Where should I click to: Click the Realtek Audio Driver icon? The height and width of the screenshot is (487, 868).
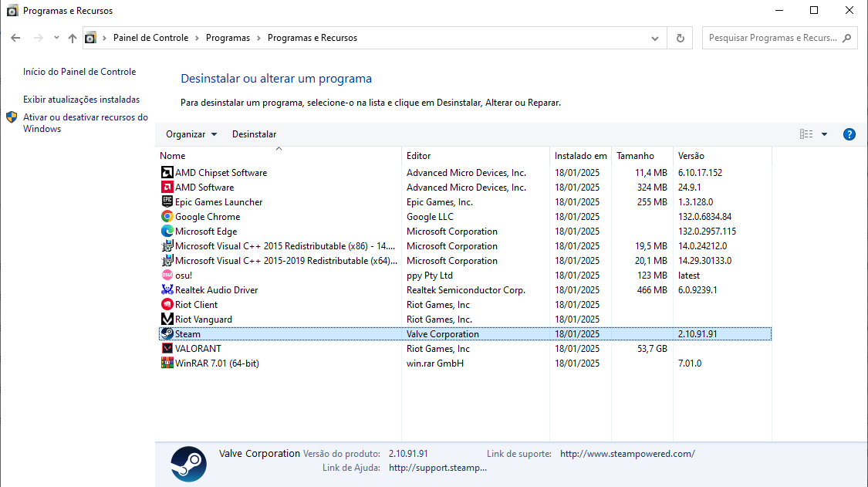(167, 289)
